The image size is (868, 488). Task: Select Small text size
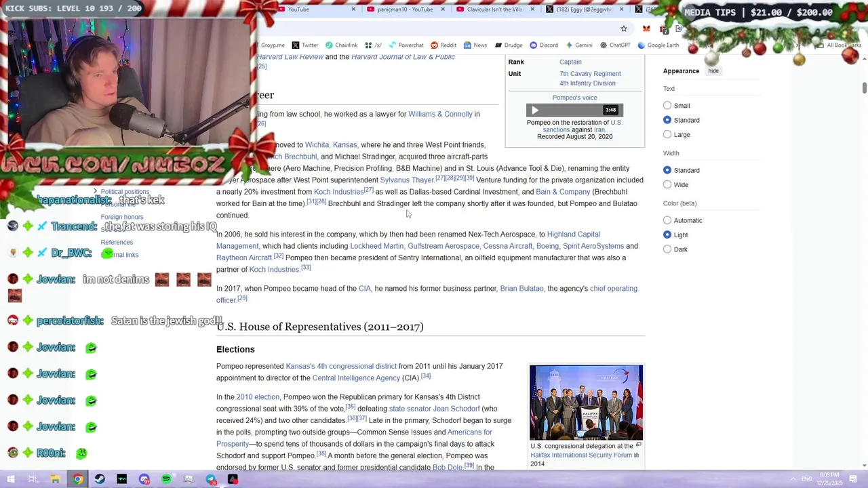tap(667, 106)
